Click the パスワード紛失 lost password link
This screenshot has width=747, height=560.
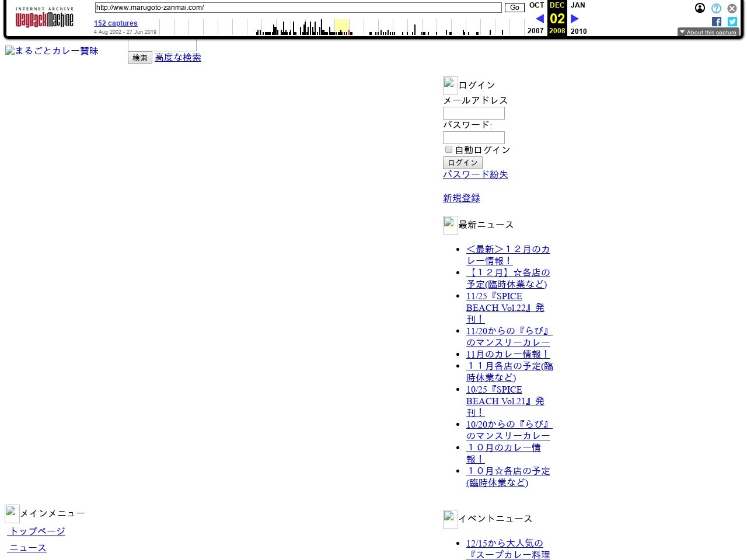click(475, 174)
